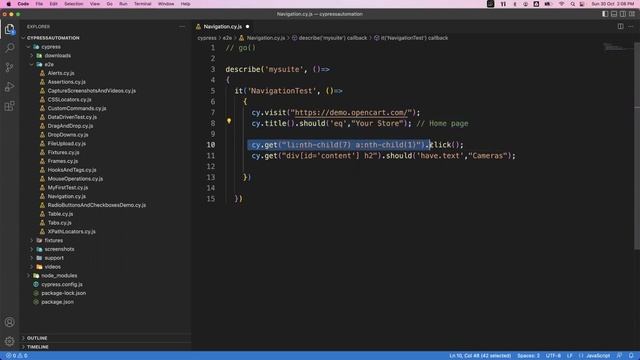Click the Spaces: 2 indentation status item
Screen dimensions: 640x360
pos(528,356)
